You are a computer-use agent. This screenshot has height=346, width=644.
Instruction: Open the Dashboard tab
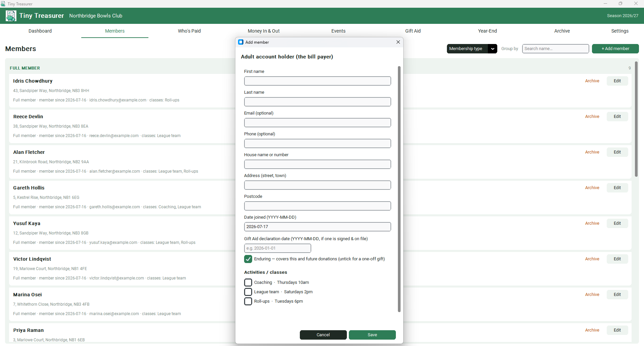[40, 31]
